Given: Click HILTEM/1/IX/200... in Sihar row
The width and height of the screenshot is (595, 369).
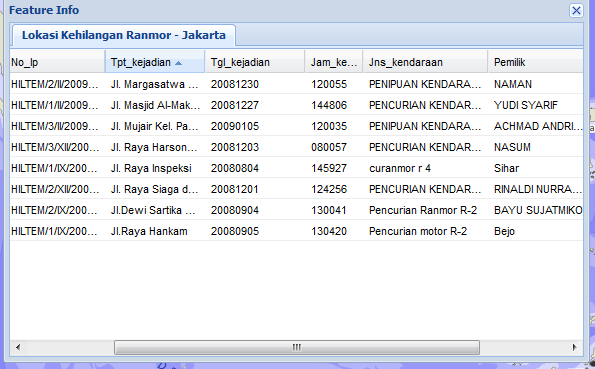Looking at the screenshot, I should coord(55,168).
